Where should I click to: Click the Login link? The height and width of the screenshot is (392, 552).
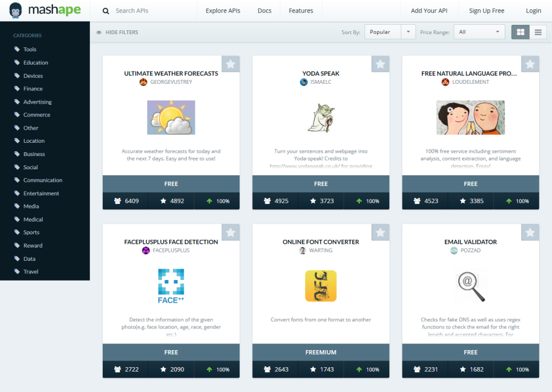pyautogui.click(x=533, y=10)
